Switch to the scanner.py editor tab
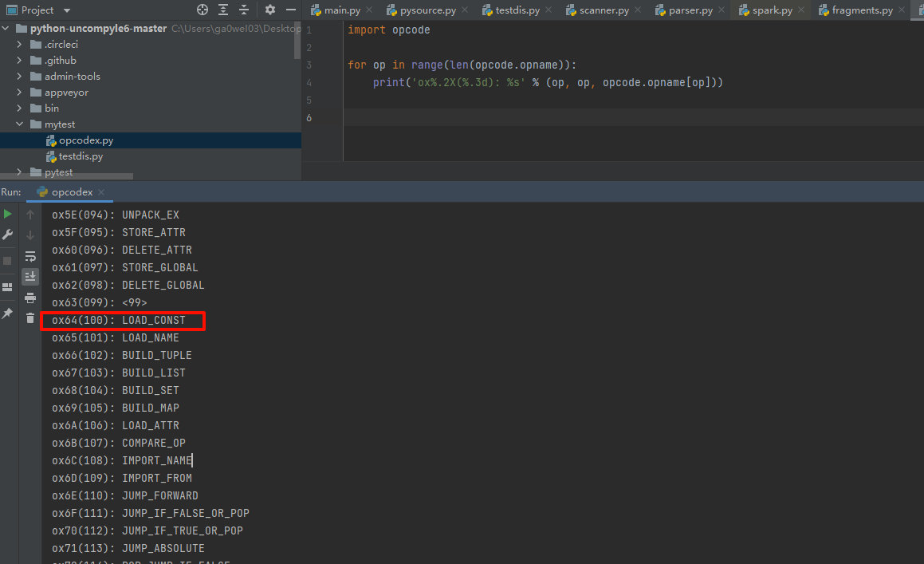924x564 pixels. pyautogui.click(x=604, y=10)
